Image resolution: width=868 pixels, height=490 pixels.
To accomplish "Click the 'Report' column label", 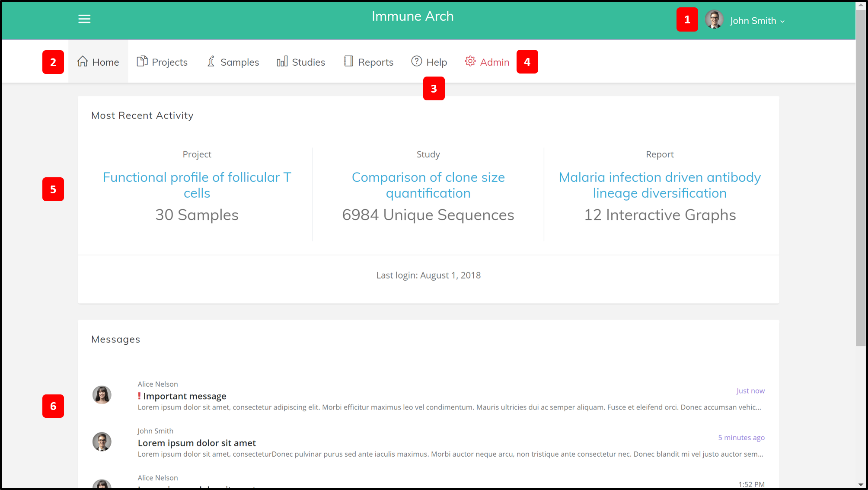I will 660,154.
